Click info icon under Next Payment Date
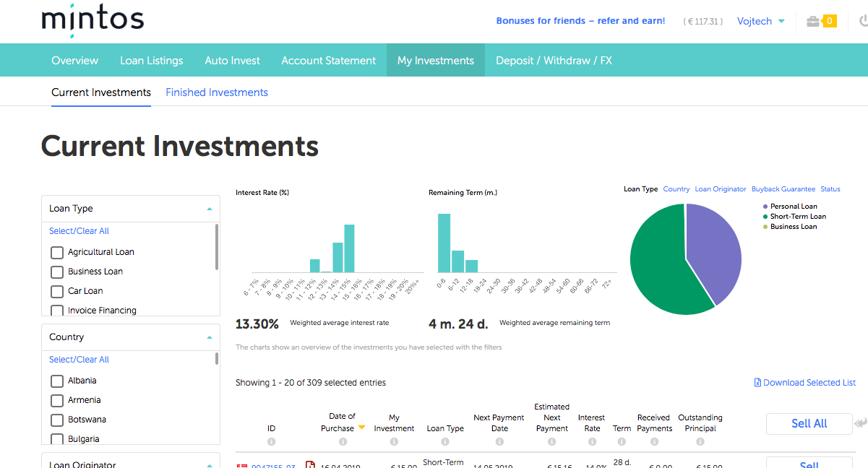This screenshot has width=868, height=468. pyautogui.click(x=499, y=442)
